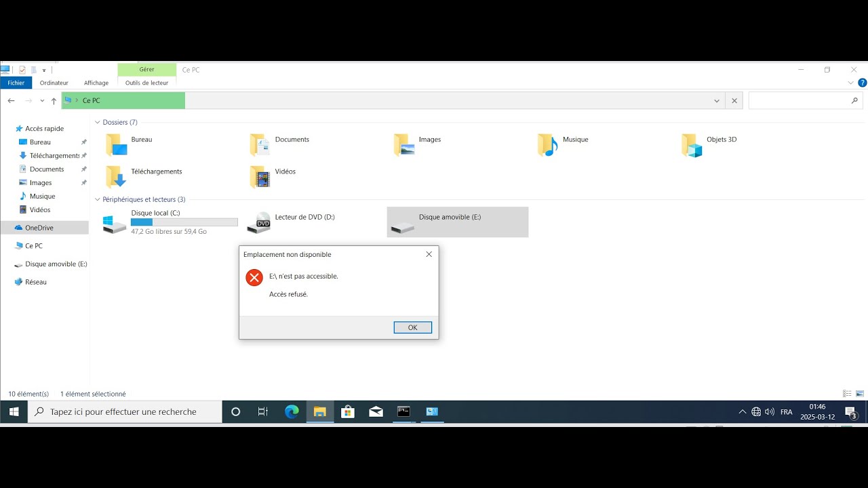This screenshot has width=868, height=488.
Task: Open the Windows Start menu
Action: tap(14, 411)
